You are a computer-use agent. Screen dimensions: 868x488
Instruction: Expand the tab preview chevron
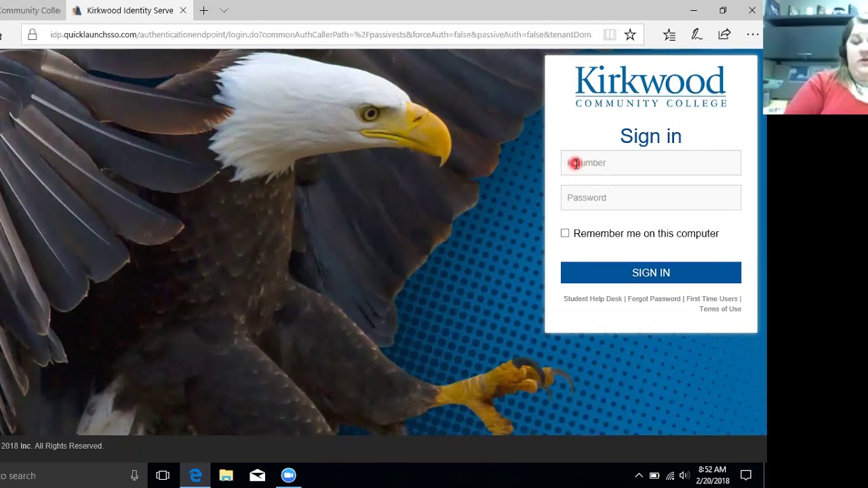tap(224, 11)
